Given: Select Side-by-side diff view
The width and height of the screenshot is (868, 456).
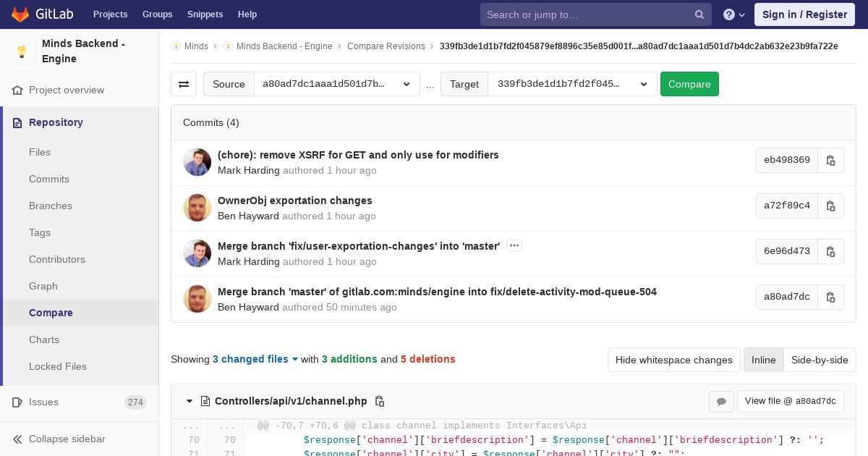Looking at the screenshot, I should point(820,360).
